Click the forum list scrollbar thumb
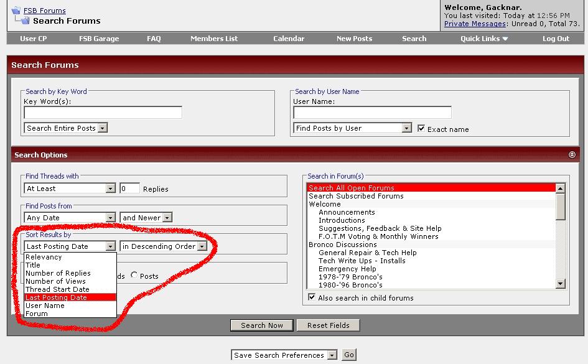 coord(560,207)
